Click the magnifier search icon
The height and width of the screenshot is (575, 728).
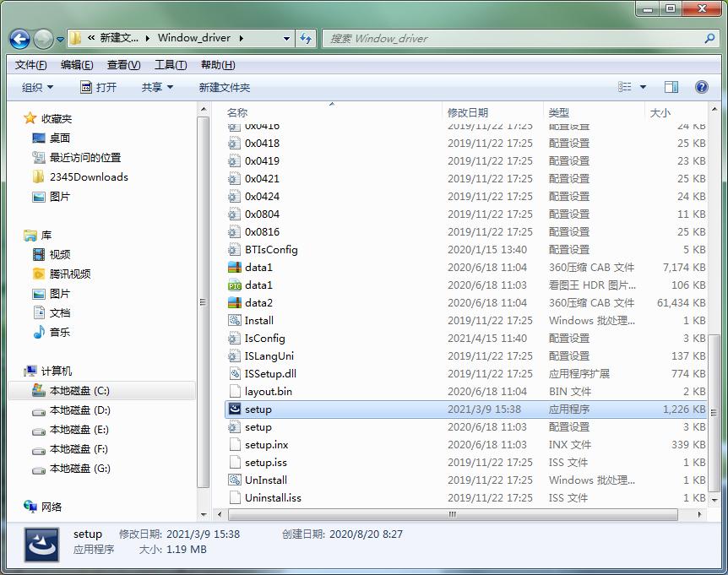coord(709,39)
